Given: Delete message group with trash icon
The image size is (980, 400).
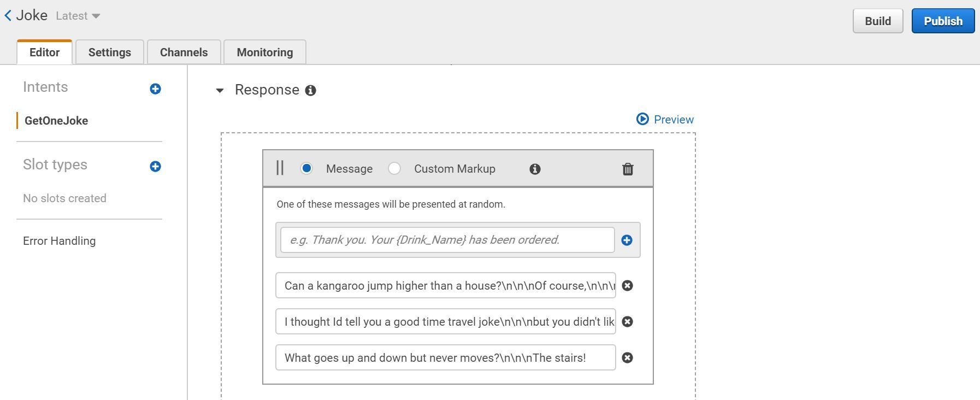Looking at the screenshot, I should point(628,169).
